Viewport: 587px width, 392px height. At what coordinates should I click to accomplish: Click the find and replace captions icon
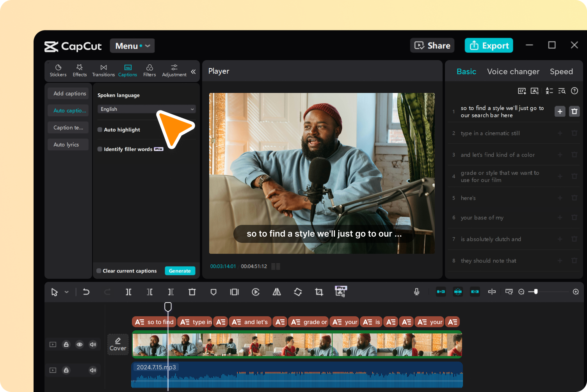(x=562, y=91)
